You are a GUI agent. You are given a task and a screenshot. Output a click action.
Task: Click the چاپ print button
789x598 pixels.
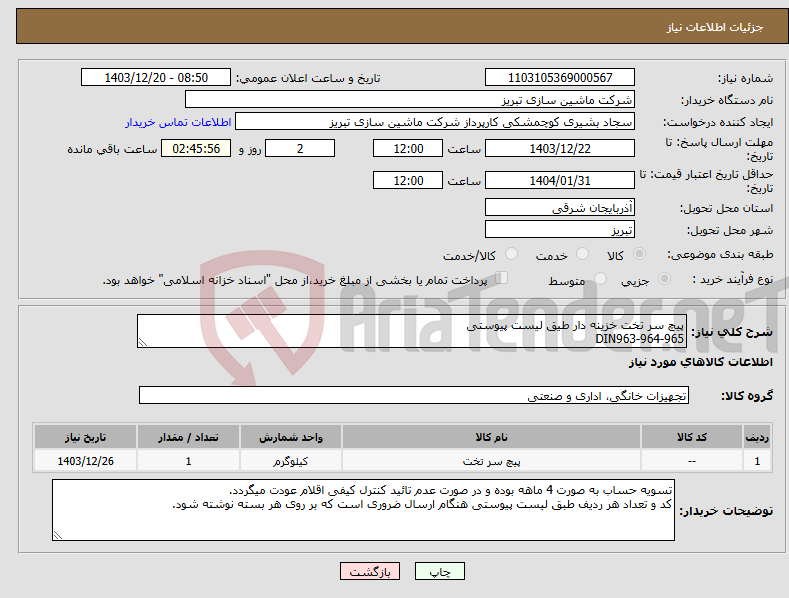tap(440, 571)
